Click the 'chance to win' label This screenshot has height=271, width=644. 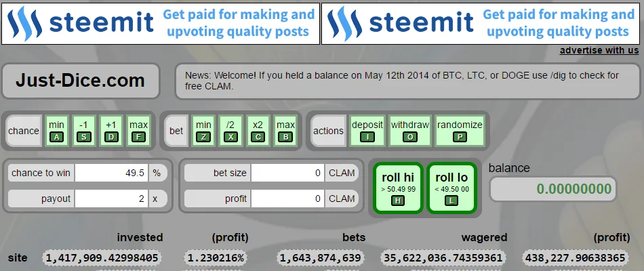point(41,173)
